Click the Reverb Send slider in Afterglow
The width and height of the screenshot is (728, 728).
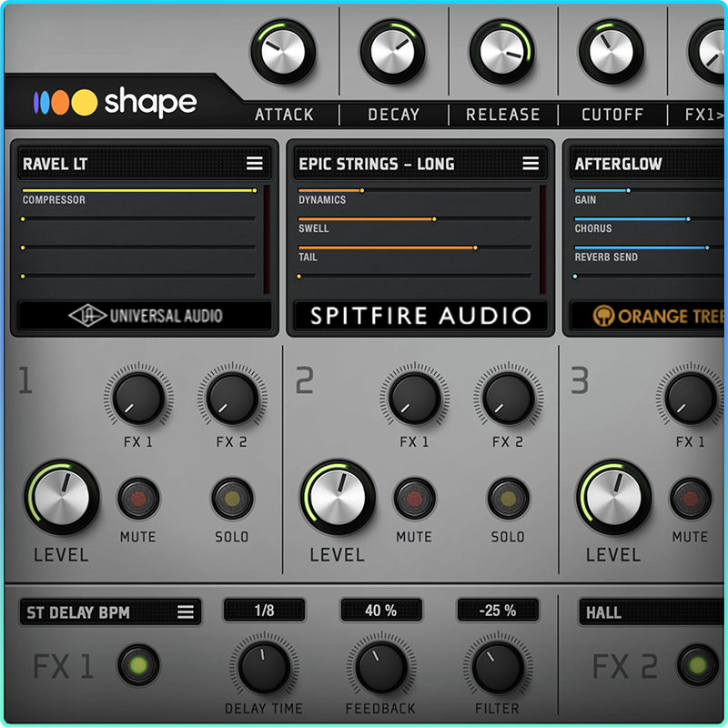point(650,248)
